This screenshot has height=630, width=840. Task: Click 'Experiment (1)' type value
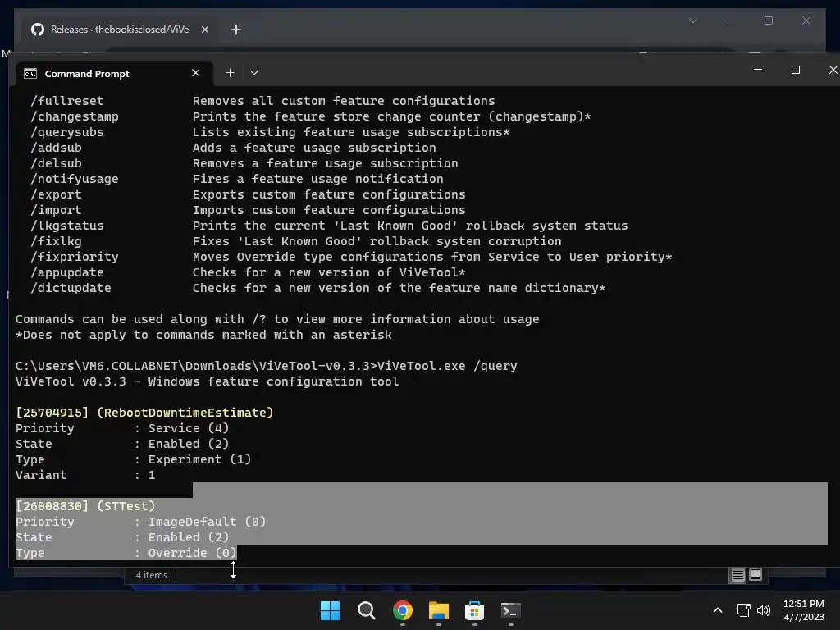click(x=200, y=459)
